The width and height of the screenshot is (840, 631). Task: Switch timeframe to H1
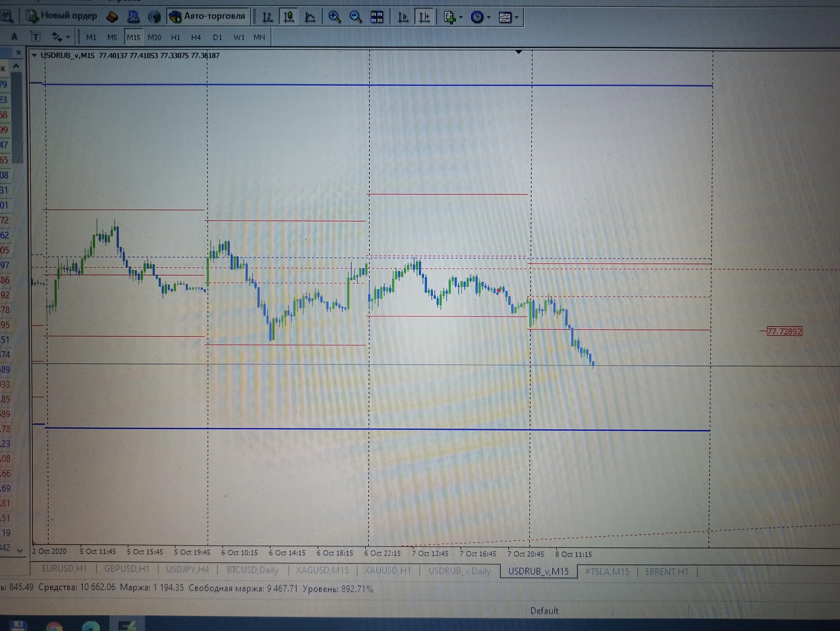(x=176, y=37)
